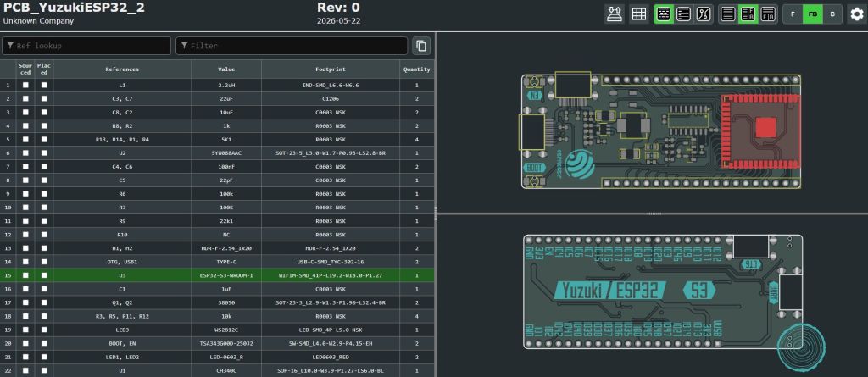Open the file import/export menu icon

point(614,14)
